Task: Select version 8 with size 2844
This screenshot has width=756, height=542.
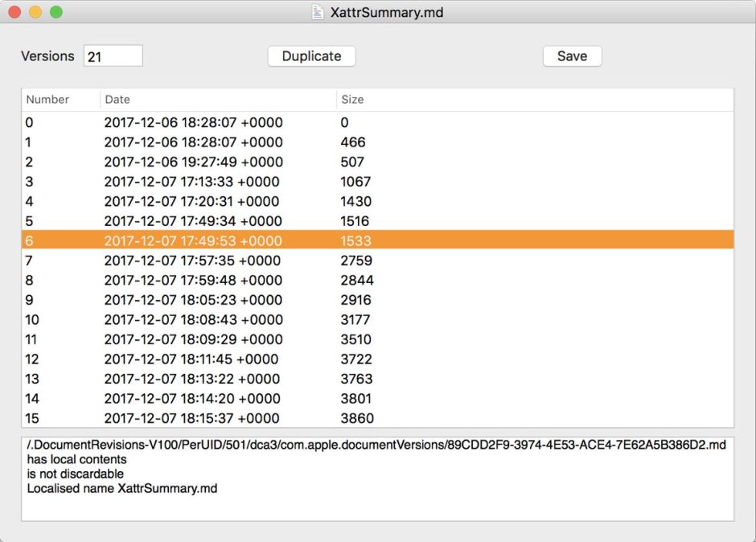Action: [x=193, y=281]
